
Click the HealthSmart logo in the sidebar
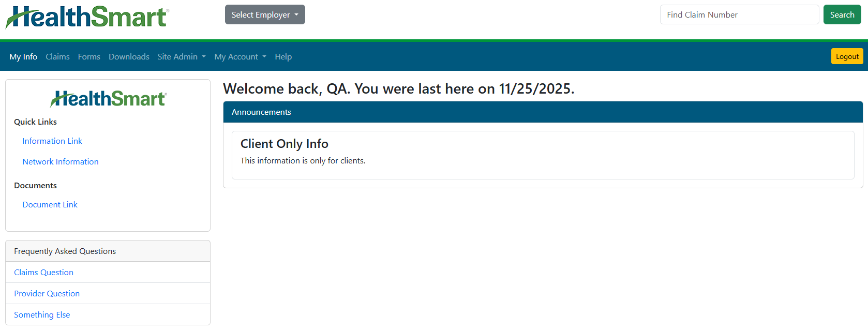[108, 98]
